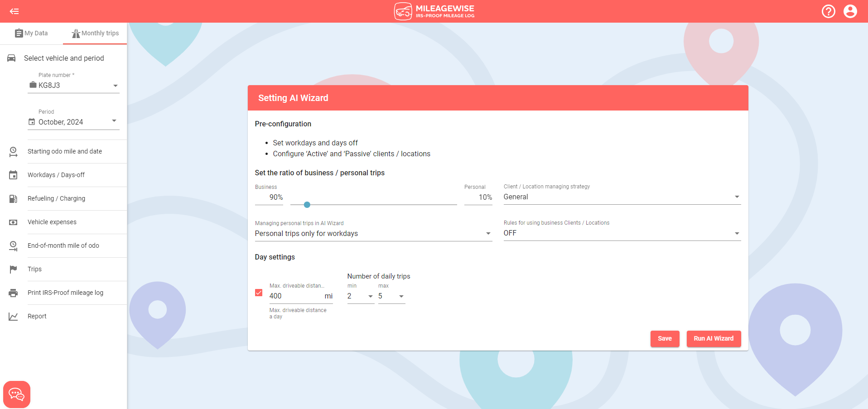
Task: Open Trips section
Action: tap(63, 269)
